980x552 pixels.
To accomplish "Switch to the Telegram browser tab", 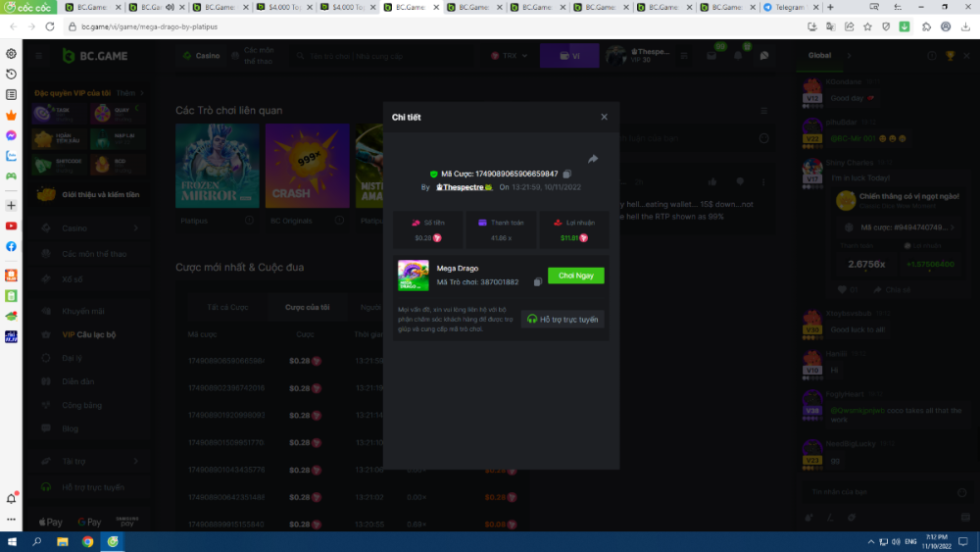I will point(789,7).
